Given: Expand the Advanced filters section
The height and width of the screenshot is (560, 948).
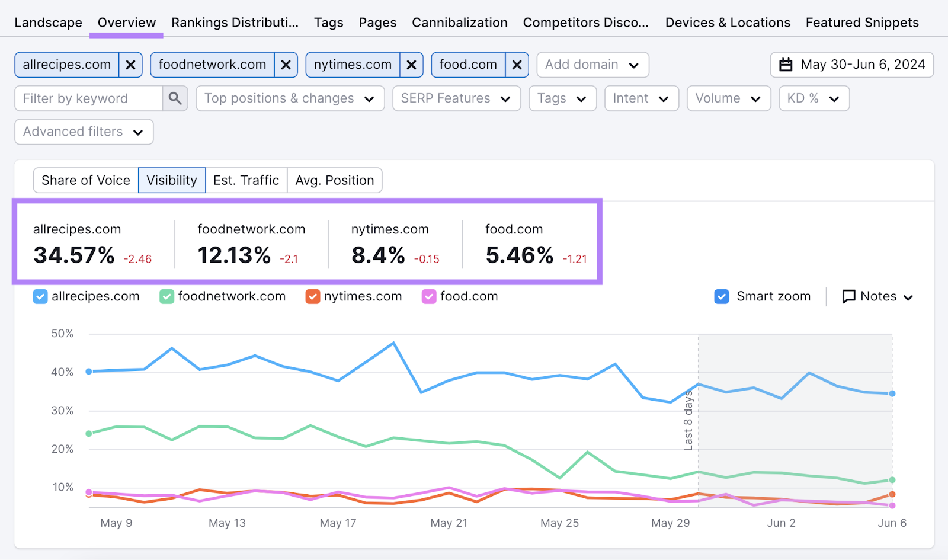Looking at the screenshot, I should pos(84,132).
